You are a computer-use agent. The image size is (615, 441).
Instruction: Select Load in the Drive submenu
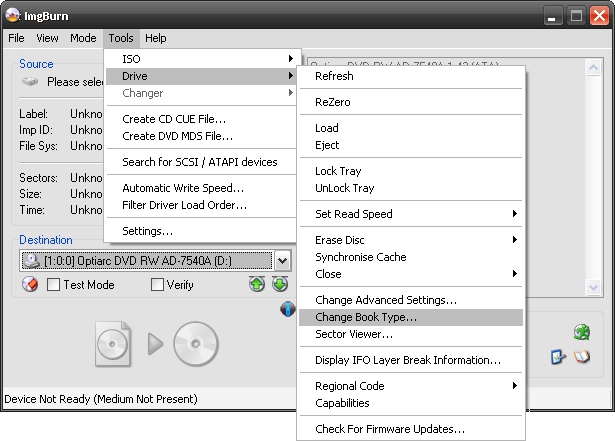[411, 128]
